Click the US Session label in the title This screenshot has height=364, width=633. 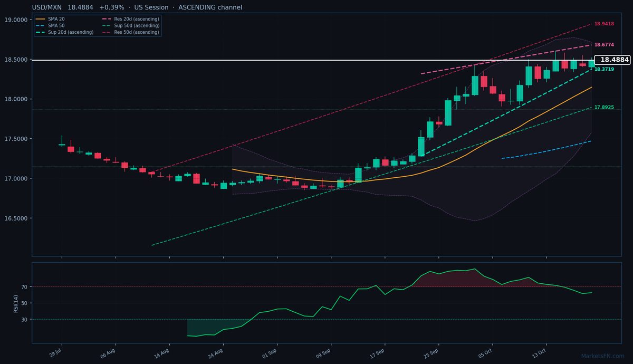(x=151, y=7)
